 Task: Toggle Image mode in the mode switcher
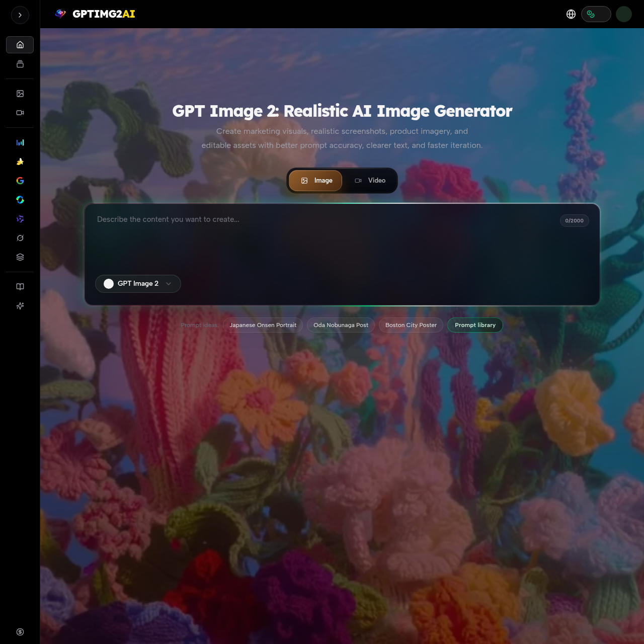coord(315,180)
